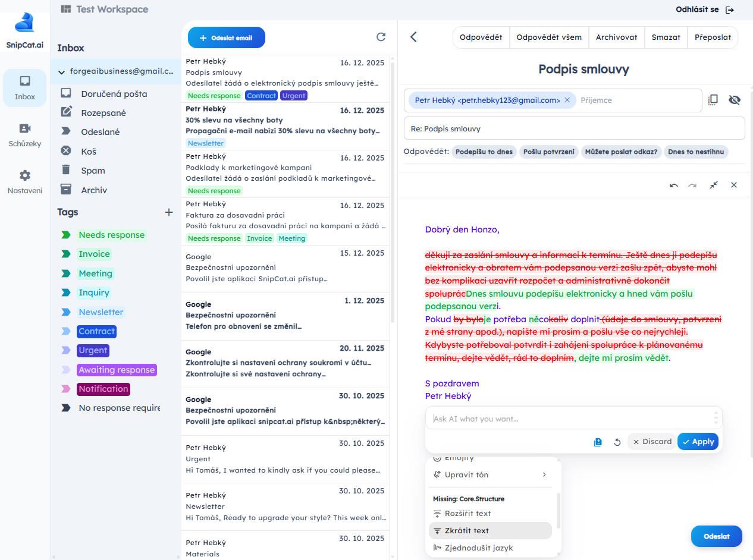Click the Archivovat button

coord(616,37)
